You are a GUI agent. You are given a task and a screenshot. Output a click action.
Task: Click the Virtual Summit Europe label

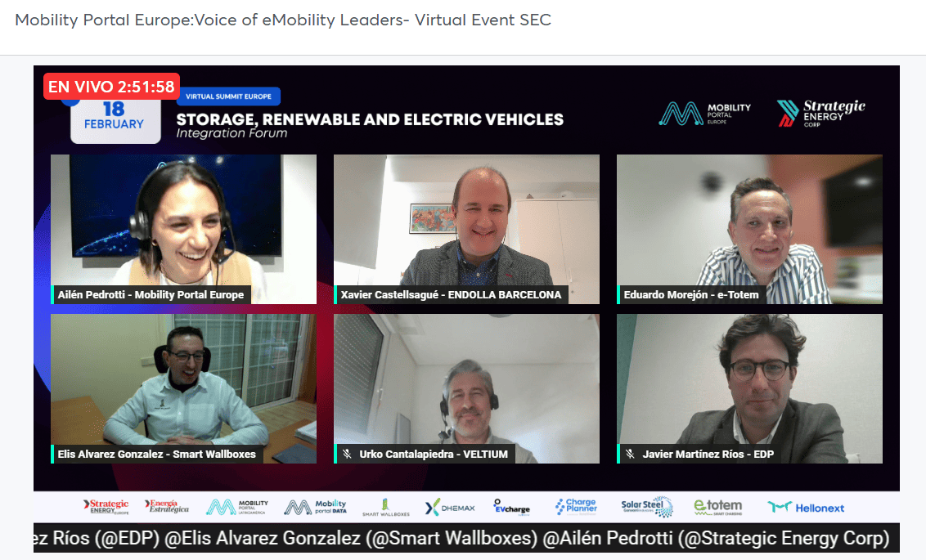tap(228, 96)
